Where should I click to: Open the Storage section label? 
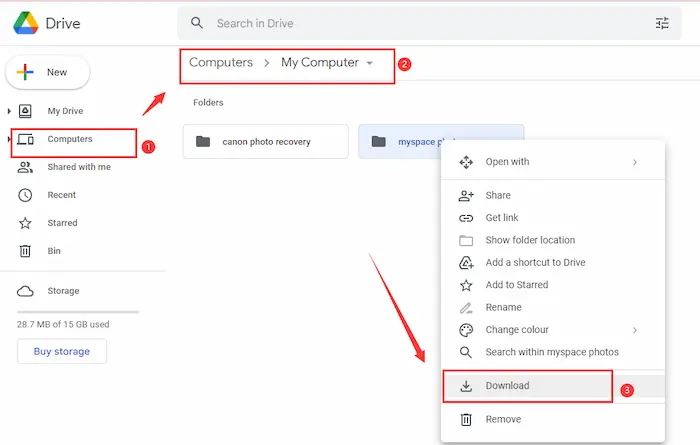63,291
